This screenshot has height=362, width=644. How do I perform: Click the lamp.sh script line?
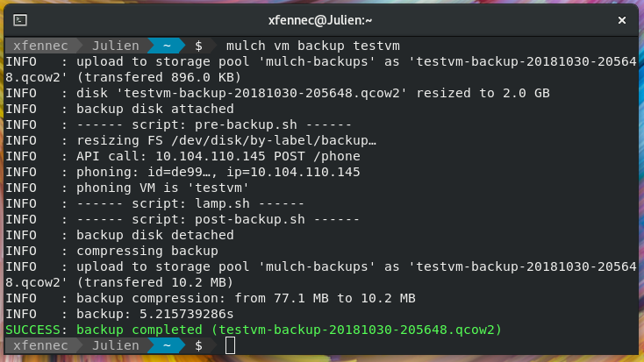[190, 203]
